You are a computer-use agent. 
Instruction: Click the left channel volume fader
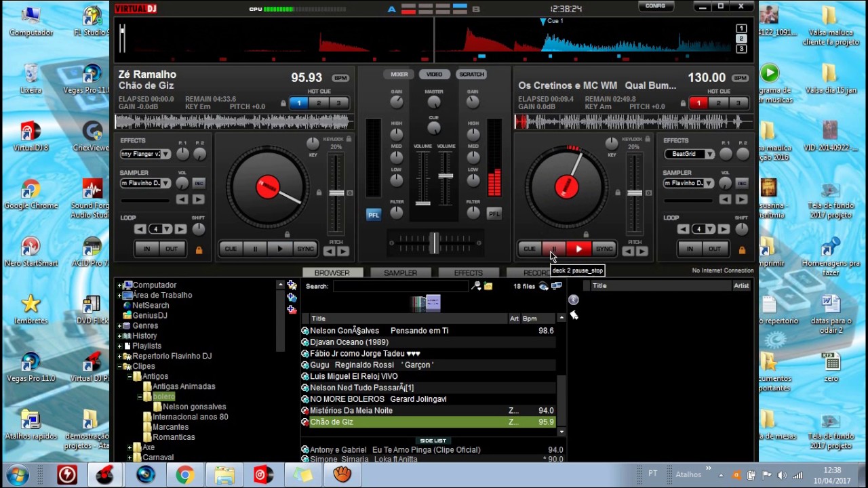point(422,203)
